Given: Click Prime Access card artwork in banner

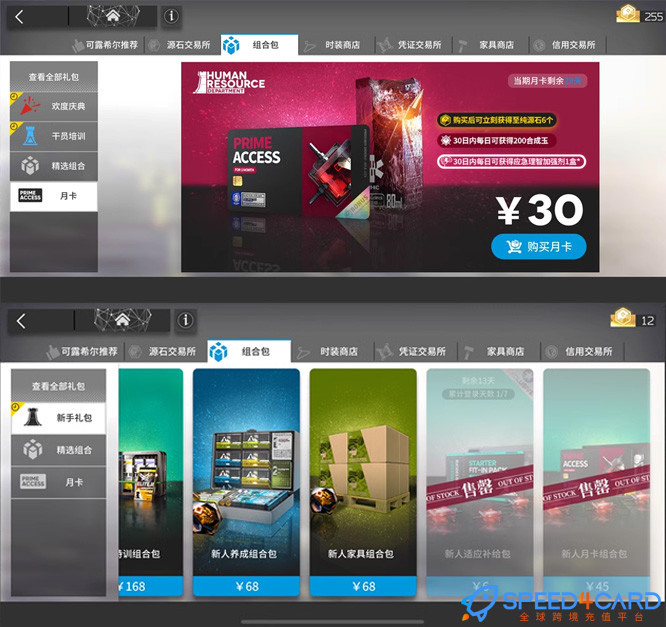Looking at the screenshot, I should [x=297, y=170].
